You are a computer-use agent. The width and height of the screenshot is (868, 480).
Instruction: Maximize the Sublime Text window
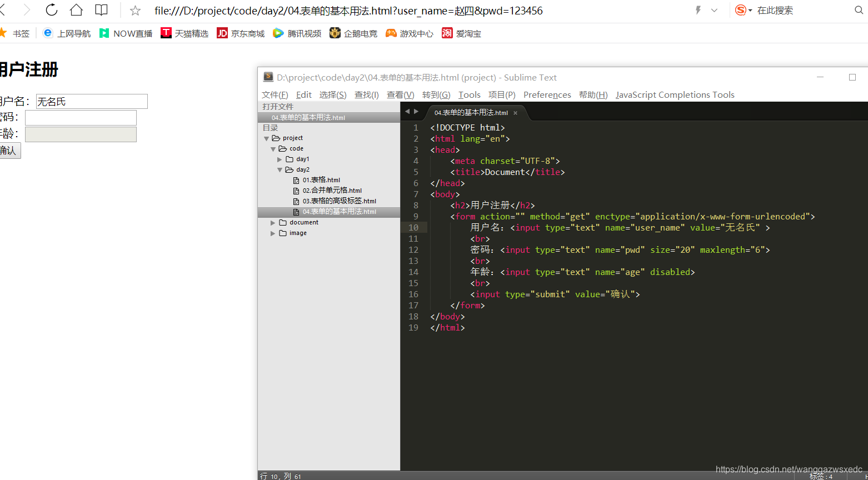pyautogui.click(x=852, y=77)
